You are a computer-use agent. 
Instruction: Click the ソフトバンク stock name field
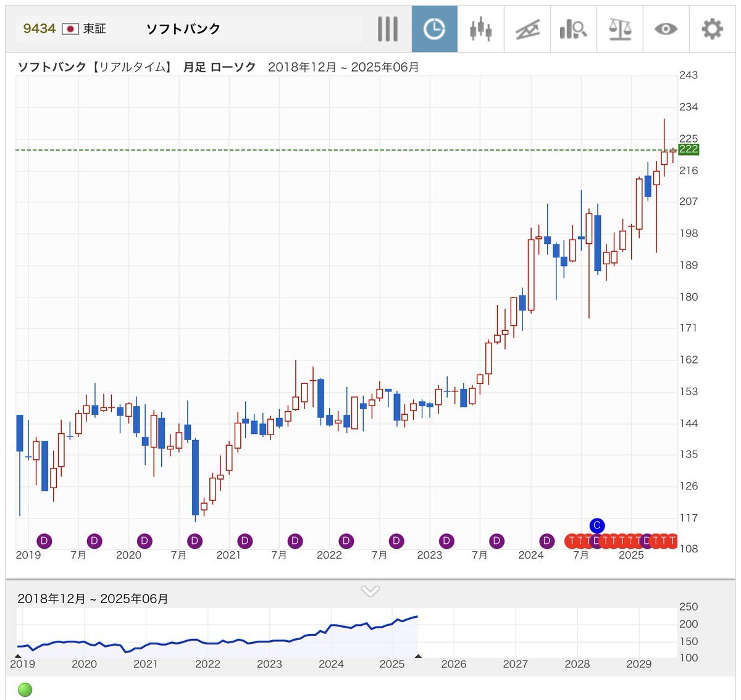[183, 29]
